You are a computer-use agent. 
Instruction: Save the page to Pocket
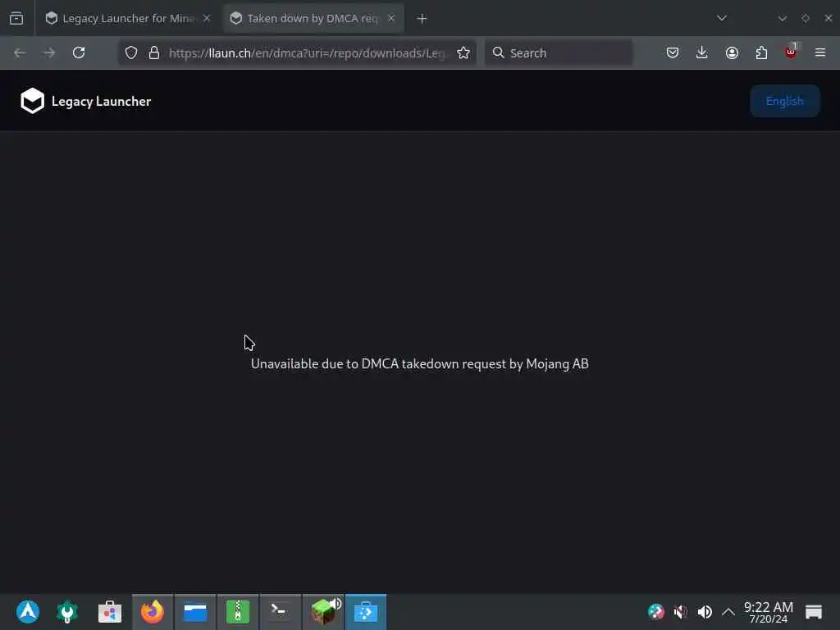[673, 52]
